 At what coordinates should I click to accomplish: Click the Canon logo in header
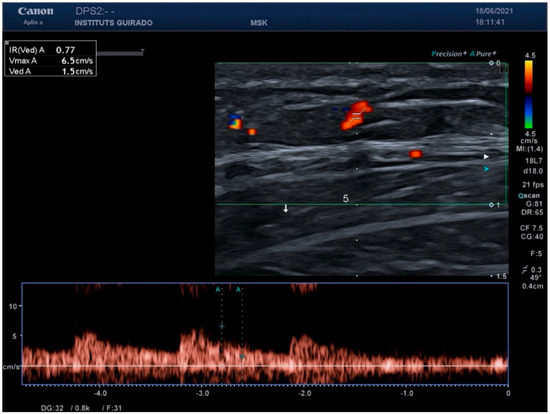[x=35, y=11]
